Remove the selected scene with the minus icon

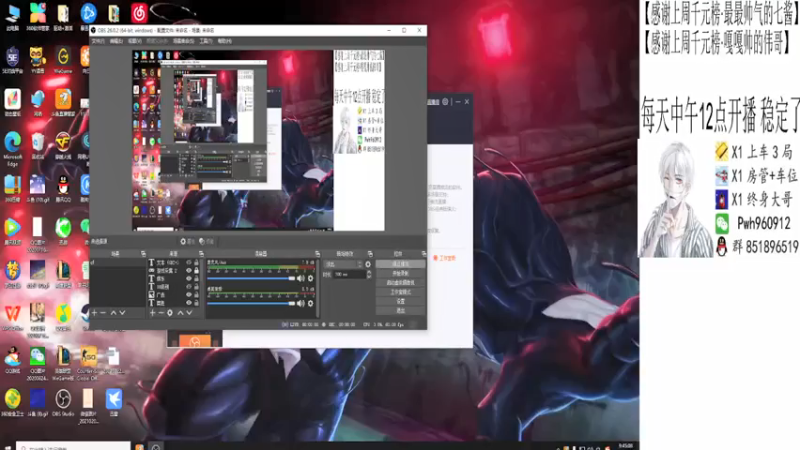pyautogui.click(x=103, y=313)
